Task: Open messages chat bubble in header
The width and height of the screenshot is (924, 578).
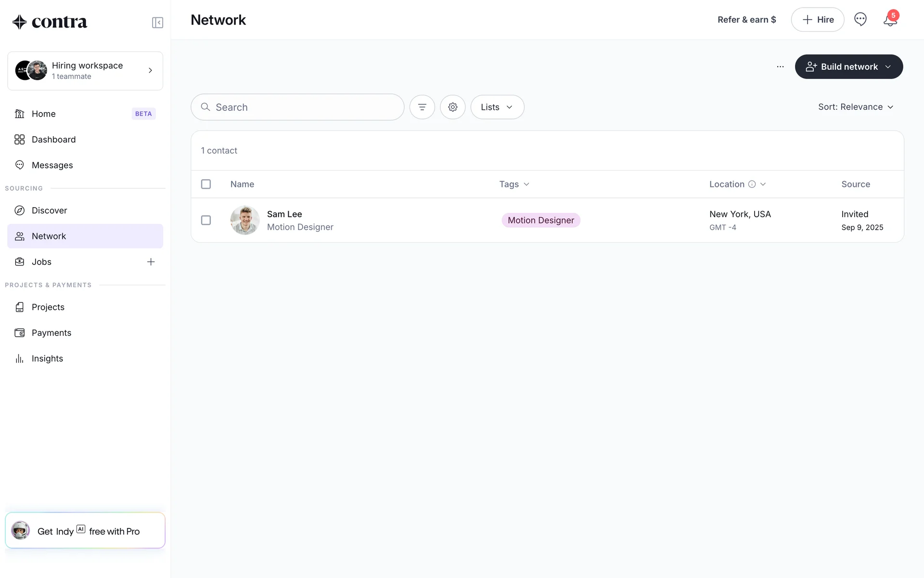Action: pyautogui.click(x=860, y=19)
